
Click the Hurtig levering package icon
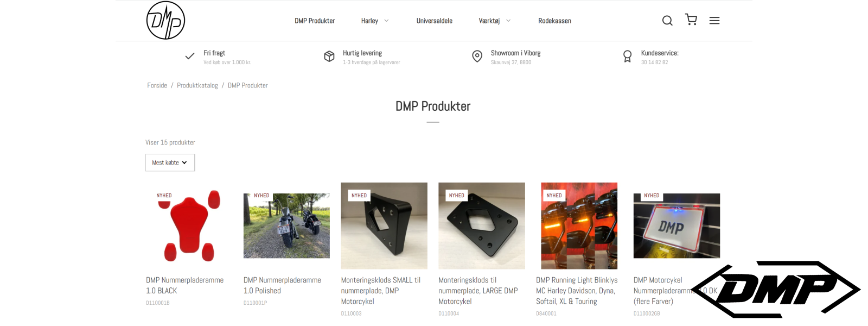[x=329, y=57]
